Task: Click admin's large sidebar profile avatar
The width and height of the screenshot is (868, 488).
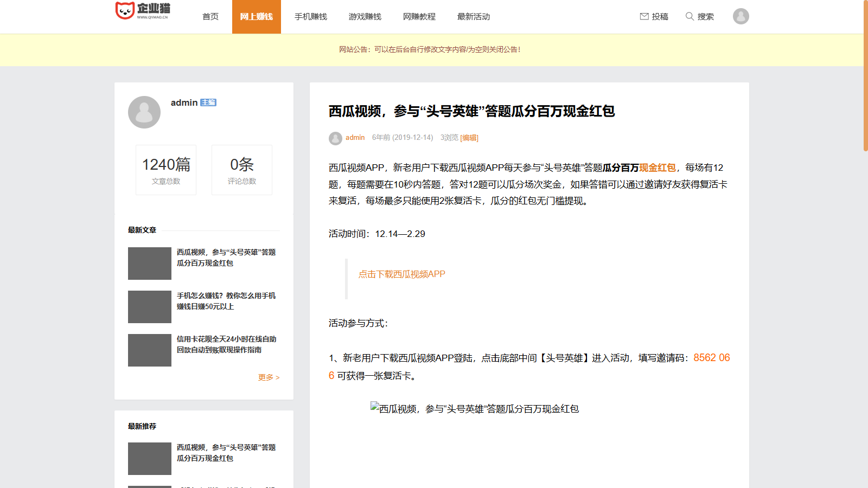Action: pyautogui.click(x=144, y=112)
